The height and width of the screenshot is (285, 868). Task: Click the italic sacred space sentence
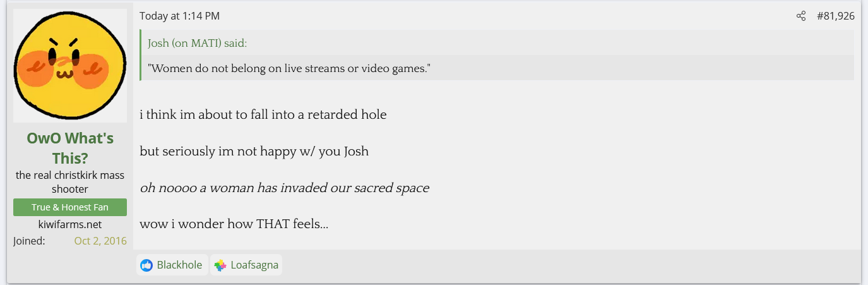pos(284,188)
